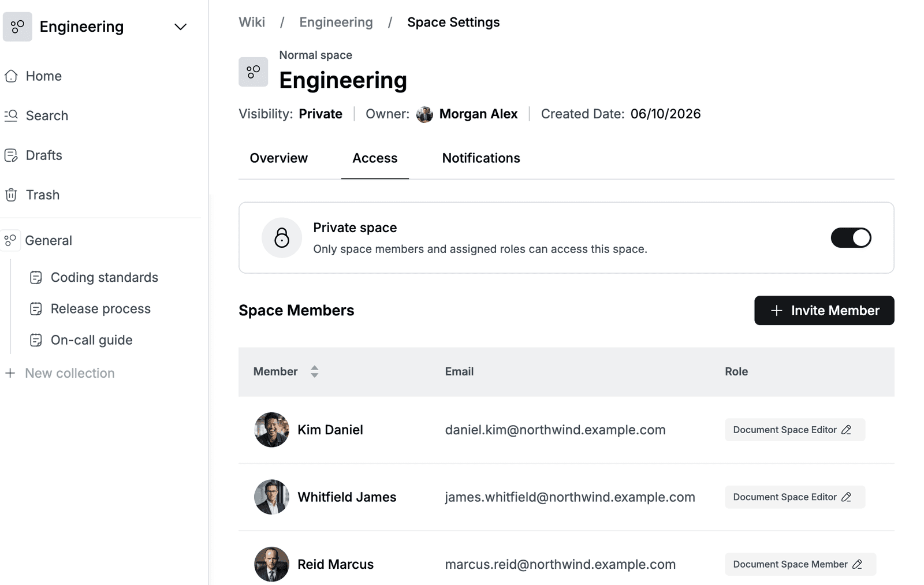Click email james.whitfield@northwind.example.com
924x585 pixels.
tap(570, 497)
